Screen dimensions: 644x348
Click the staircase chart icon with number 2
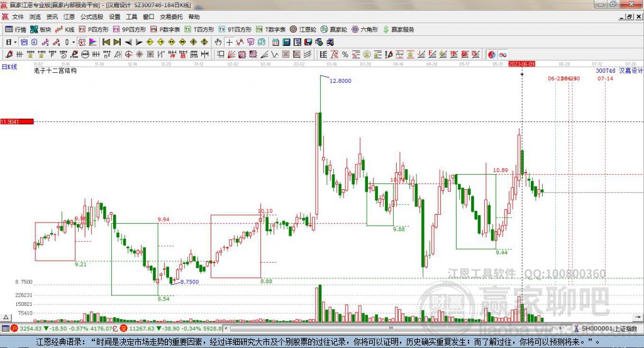tap(45, 42)
